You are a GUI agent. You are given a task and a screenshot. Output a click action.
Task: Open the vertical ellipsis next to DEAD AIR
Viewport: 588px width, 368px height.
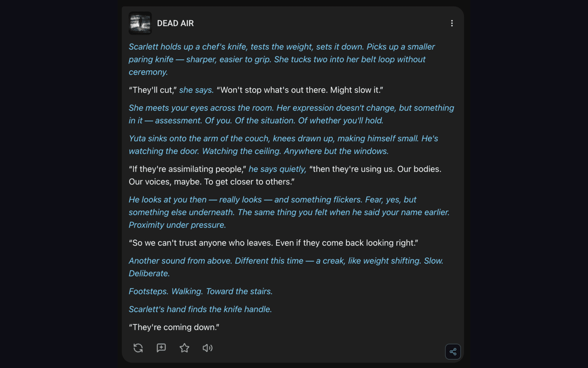(x=452, y=23)
